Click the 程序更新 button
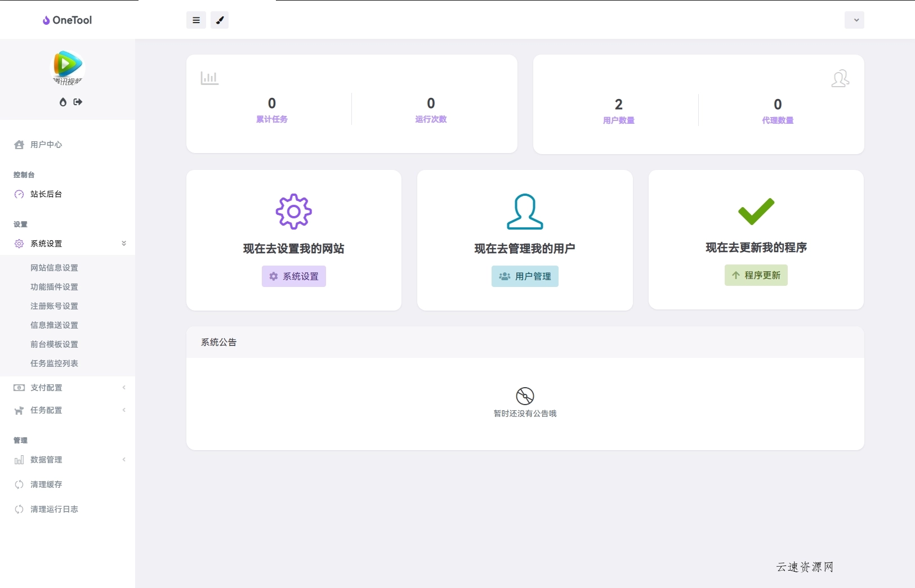The height and width of the screenshot is (588, 915). 756,275
